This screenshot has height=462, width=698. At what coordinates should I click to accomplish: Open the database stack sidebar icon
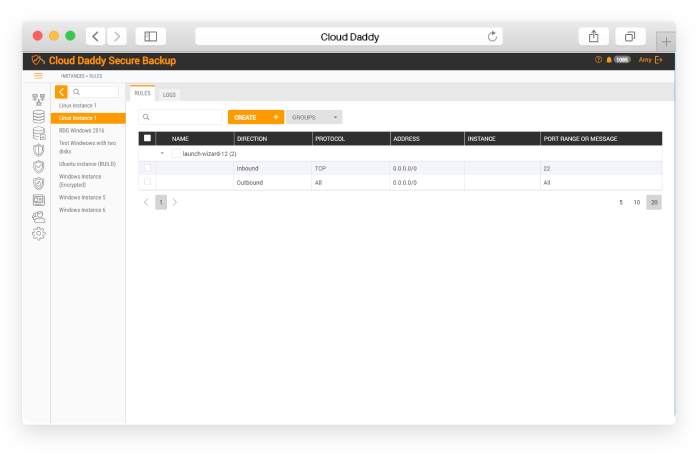[x=39, y=116]
